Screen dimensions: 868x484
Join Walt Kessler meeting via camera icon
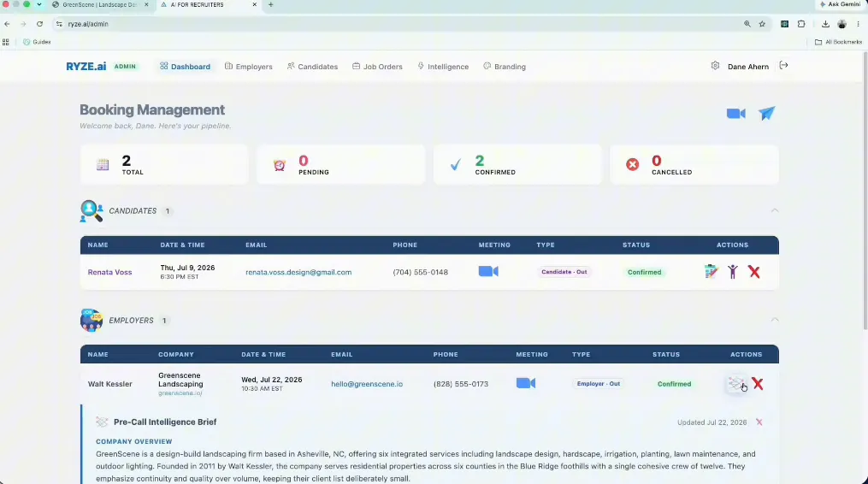click(x=526, y=383)
